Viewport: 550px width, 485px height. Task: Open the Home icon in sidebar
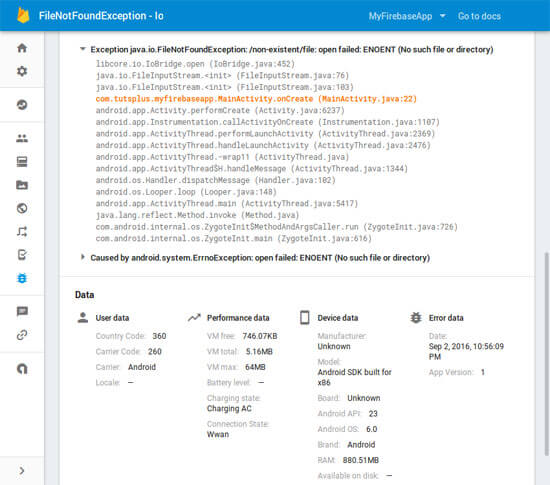(22, 48)
